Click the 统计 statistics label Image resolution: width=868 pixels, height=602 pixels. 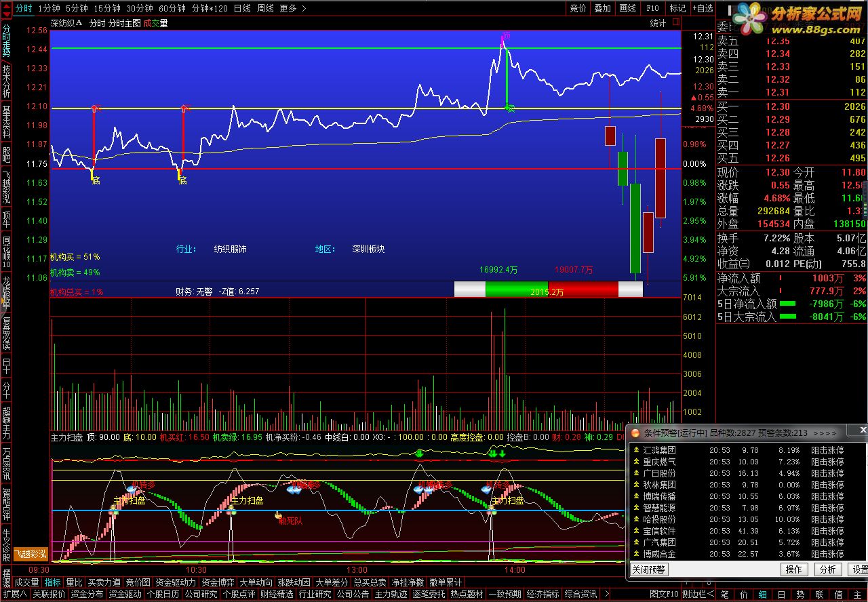coord(658,23)
